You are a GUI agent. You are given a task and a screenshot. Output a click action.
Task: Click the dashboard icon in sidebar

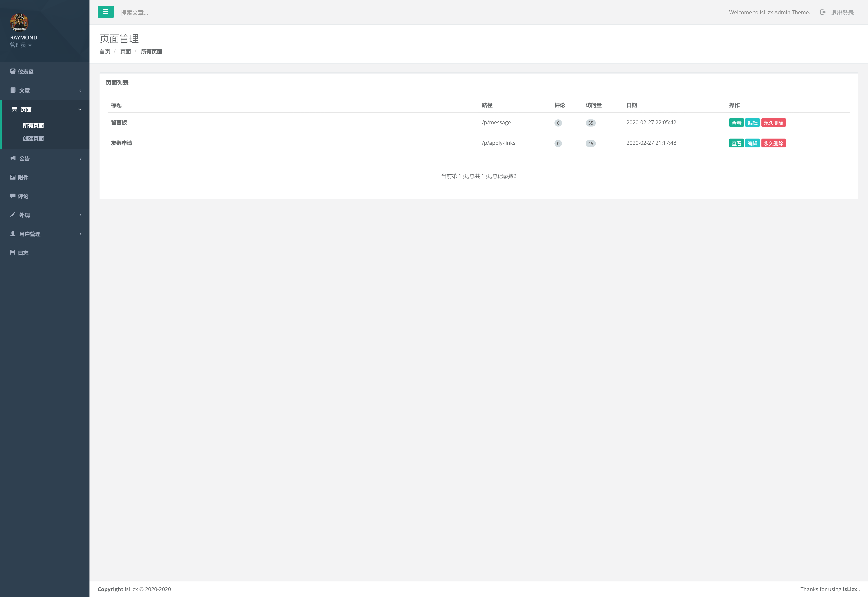pyautogui.click(x=13, y=71)
